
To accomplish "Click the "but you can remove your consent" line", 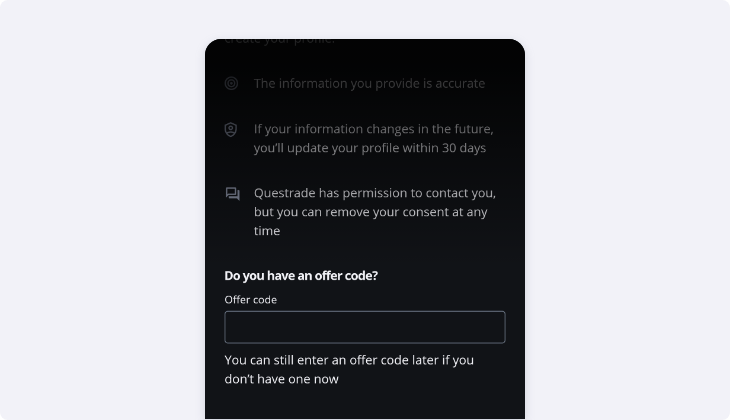I will tap(369, 212).
